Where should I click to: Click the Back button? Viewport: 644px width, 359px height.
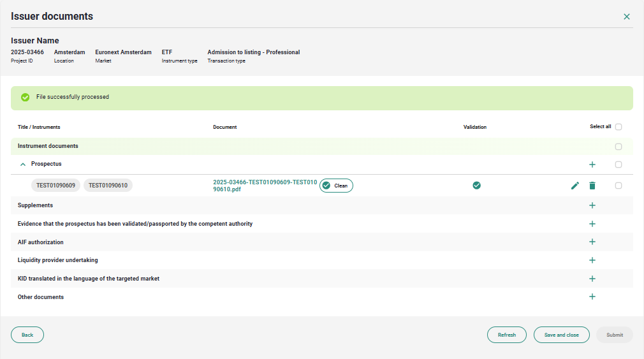pos(27,335)
